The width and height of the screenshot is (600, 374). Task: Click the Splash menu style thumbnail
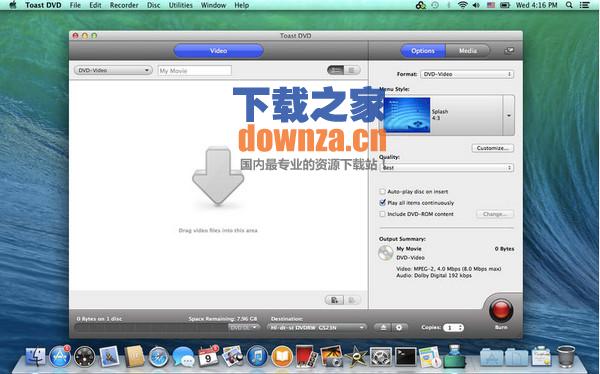tap(407, 115)
